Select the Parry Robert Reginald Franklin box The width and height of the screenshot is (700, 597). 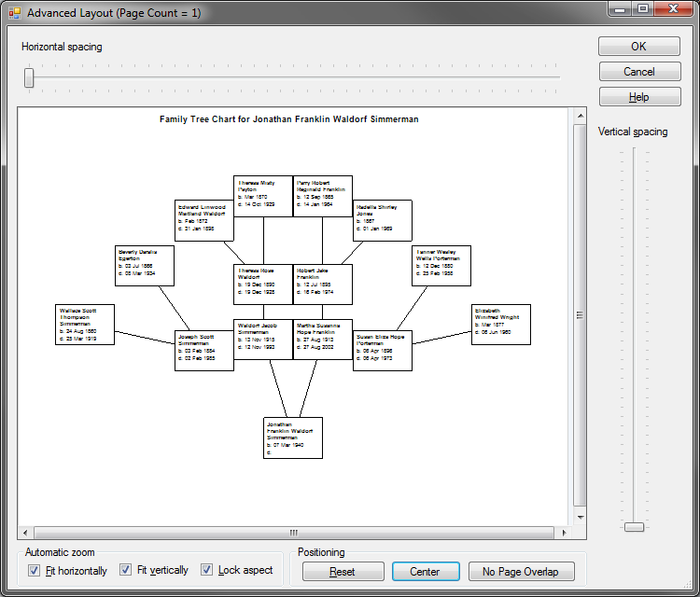[323, 196]
